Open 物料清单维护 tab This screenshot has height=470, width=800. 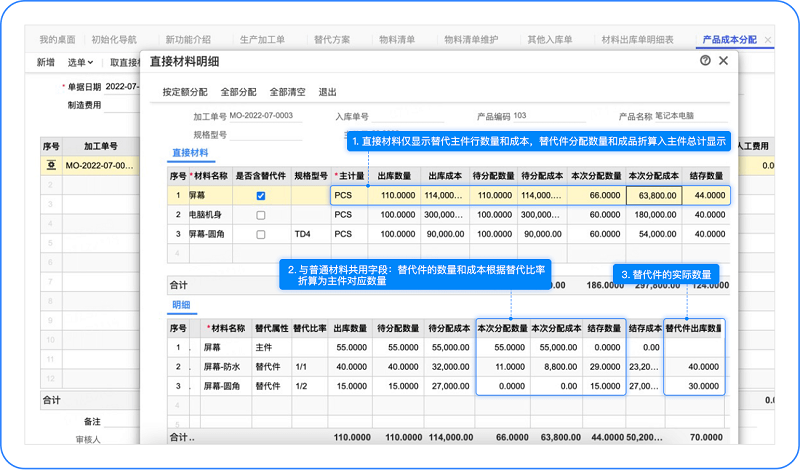tap(471, 39)
